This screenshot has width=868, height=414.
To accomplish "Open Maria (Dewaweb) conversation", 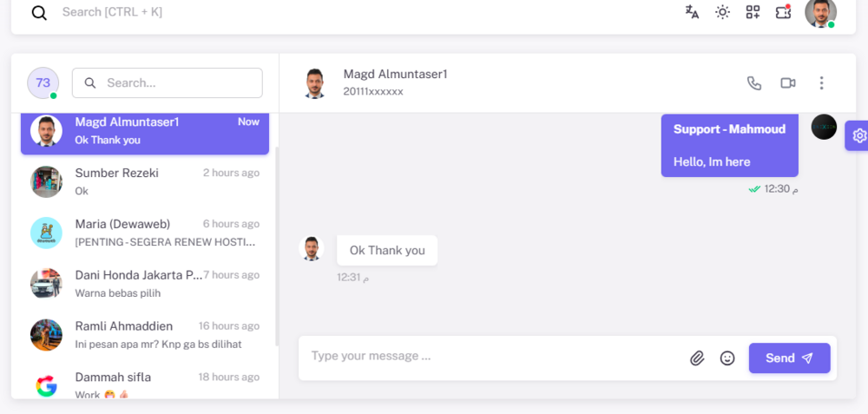I will point(145,233).
